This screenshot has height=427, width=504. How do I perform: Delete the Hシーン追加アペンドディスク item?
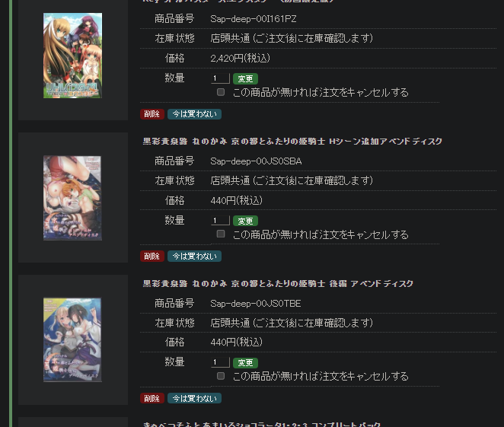click(152, 256)
